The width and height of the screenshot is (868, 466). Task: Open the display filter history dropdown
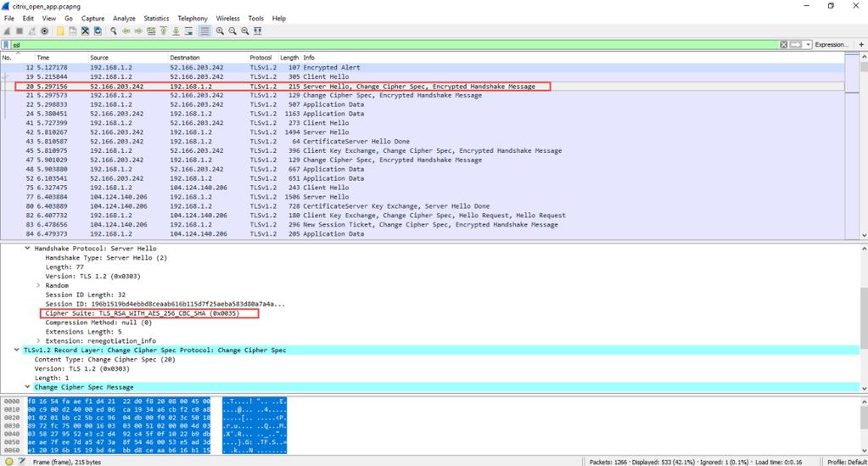tap(809, 44)
